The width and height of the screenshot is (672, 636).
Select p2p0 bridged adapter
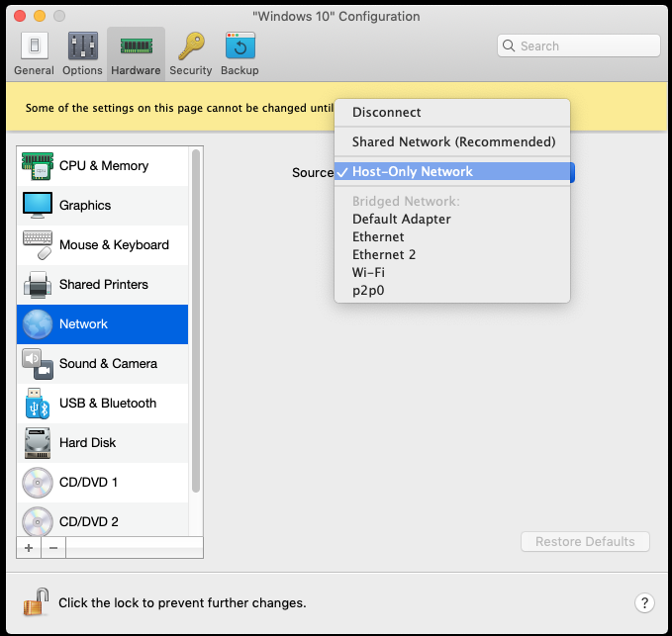coord(452,291)
